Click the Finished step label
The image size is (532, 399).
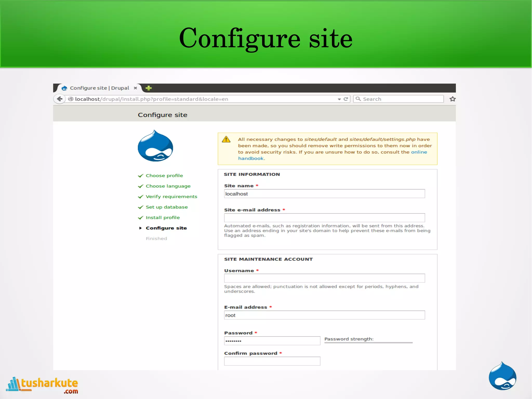click(156, 238)
